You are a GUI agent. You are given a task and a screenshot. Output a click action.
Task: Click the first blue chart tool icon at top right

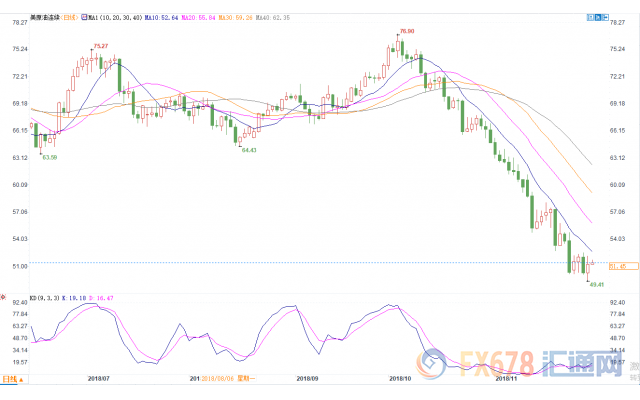590,17
